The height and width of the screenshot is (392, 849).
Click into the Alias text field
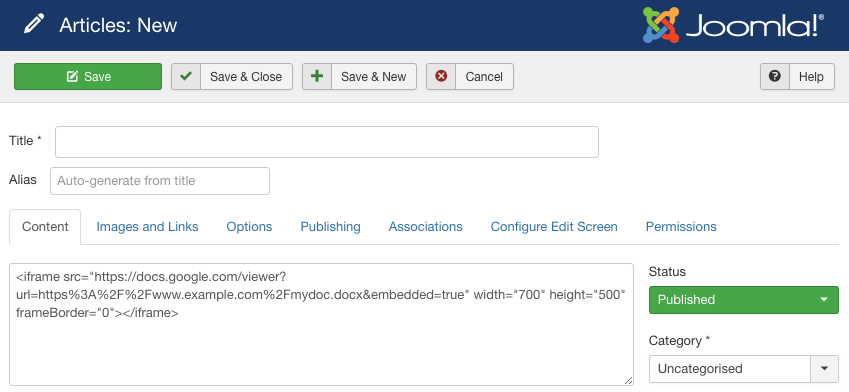(160, 181)
